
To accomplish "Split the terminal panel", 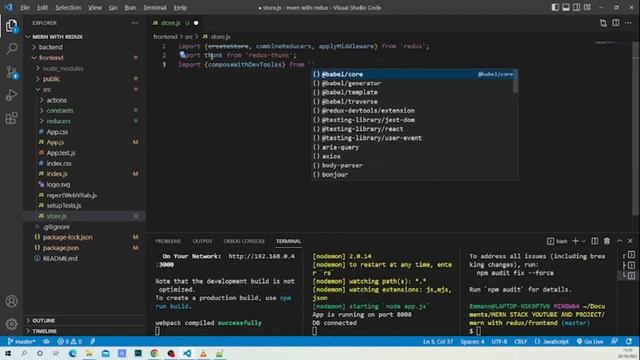I will 595,241.
